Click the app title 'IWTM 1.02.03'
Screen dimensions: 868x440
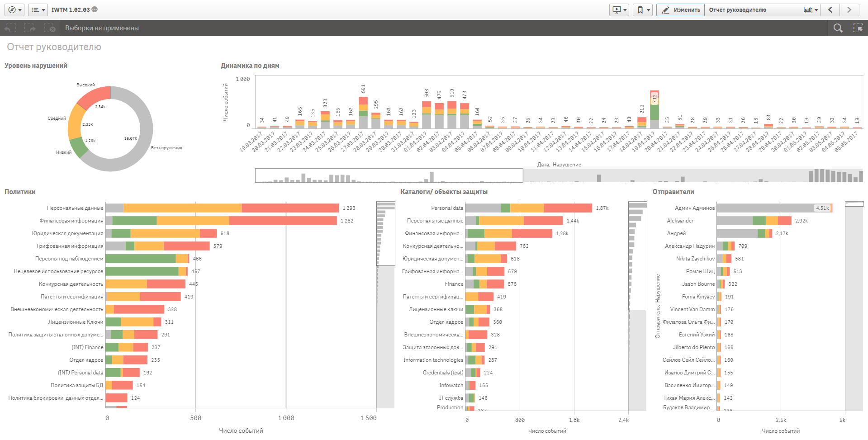71,9
